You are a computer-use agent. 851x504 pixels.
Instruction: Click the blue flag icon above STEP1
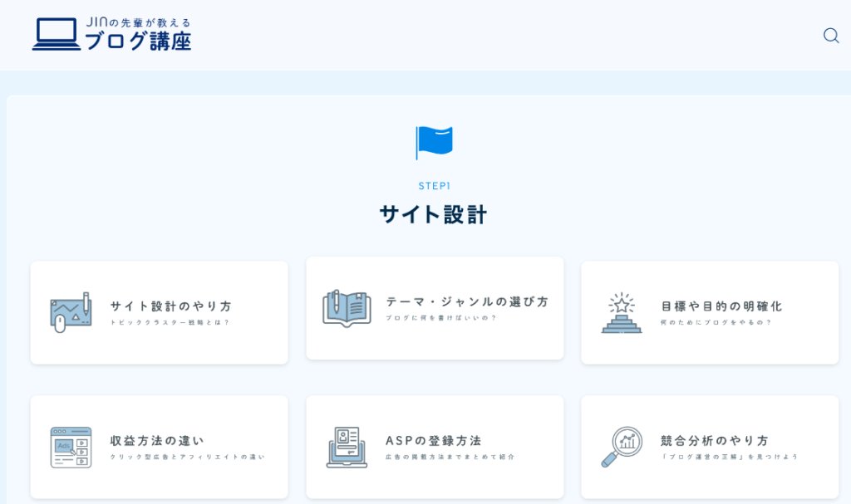434,142
